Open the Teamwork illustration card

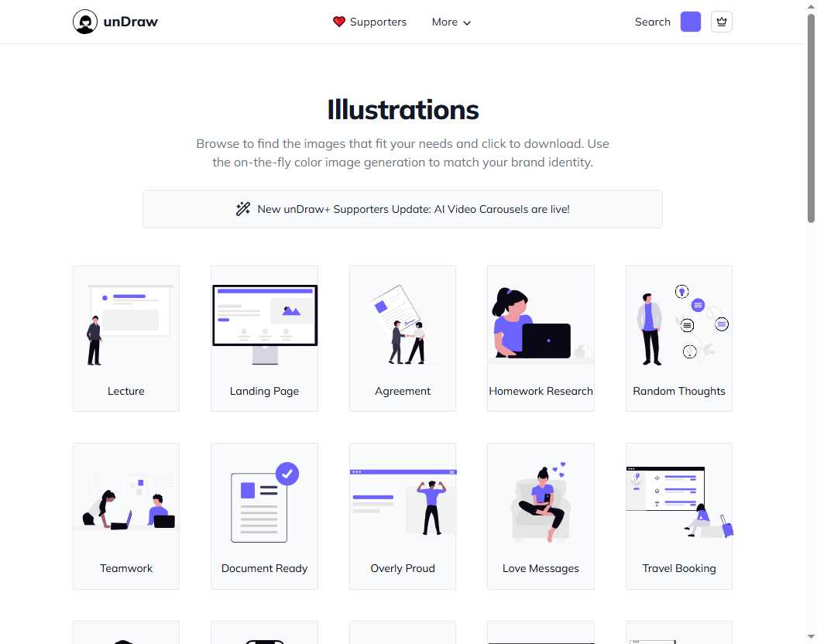tap(126, 516)
